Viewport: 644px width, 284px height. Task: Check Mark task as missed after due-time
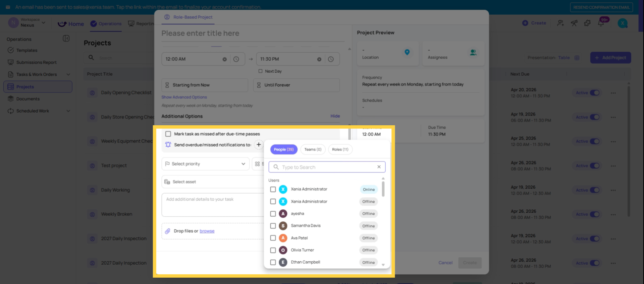pyautogui.click(x=168, y=134)
